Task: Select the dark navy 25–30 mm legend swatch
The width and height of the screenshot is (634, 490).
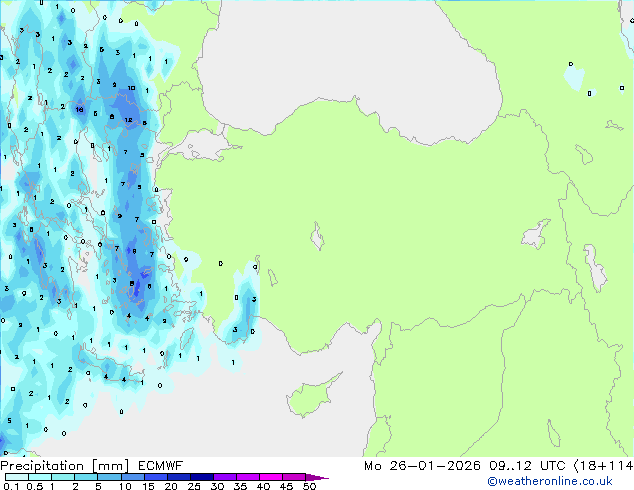Action: pos(202,477)
